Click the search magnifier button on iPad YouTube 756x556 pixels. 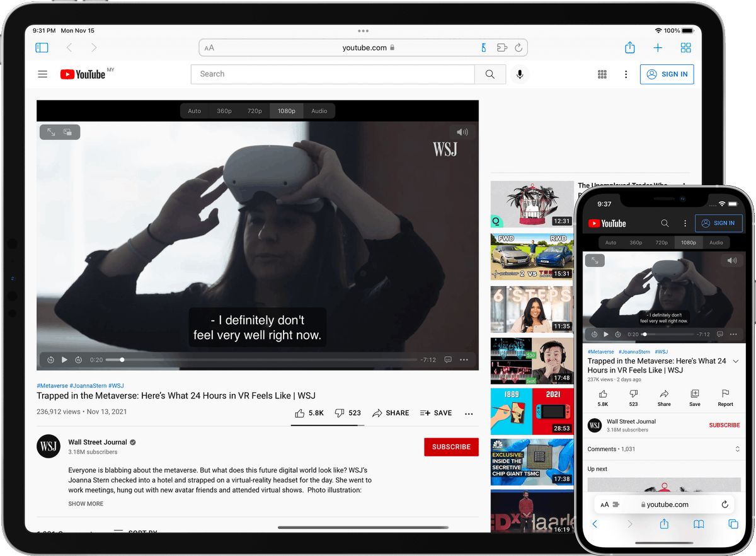click(490, 74)
